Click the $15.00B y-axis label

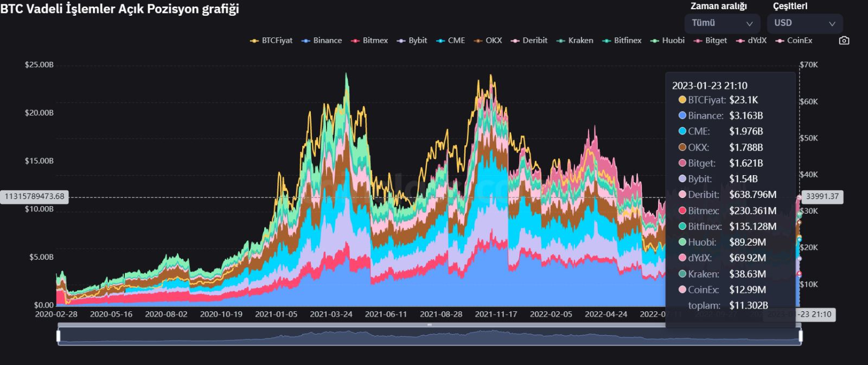click(39, 161)
